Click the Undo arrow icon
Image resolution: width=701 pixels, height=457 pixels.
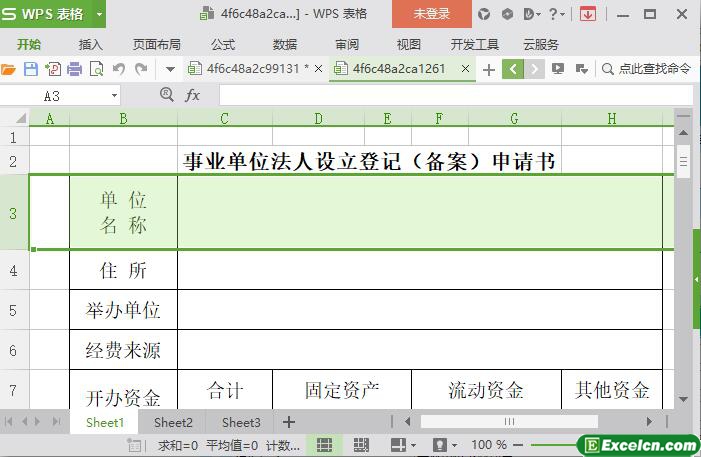coord(119,69)
